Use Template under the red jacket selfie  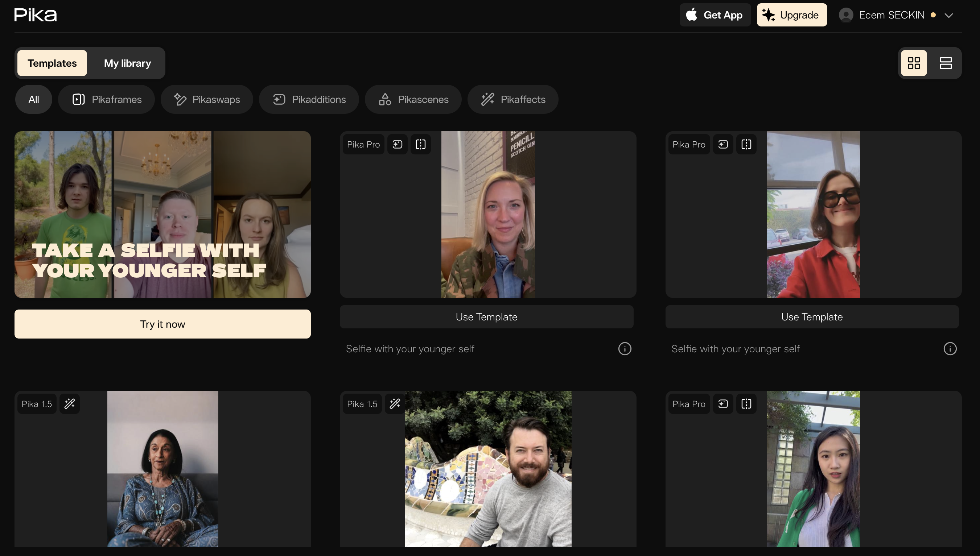coord(811,316)
